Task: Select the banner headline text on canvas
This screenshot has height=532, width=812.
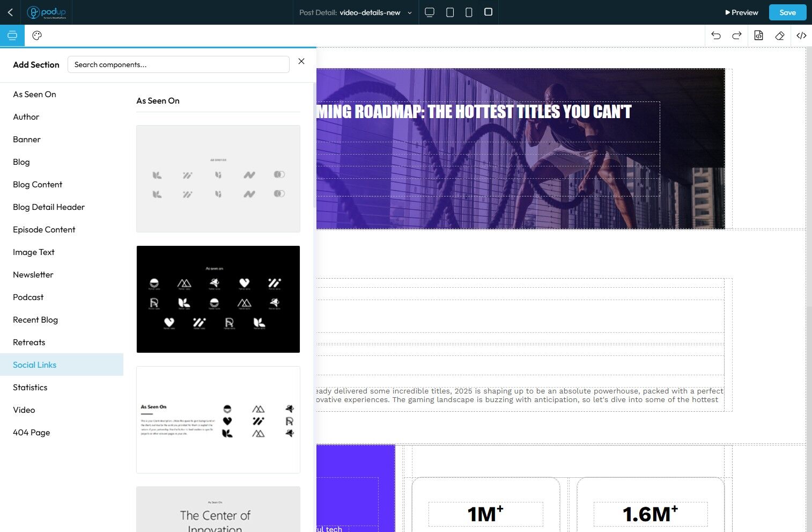Action: (474, 112)
